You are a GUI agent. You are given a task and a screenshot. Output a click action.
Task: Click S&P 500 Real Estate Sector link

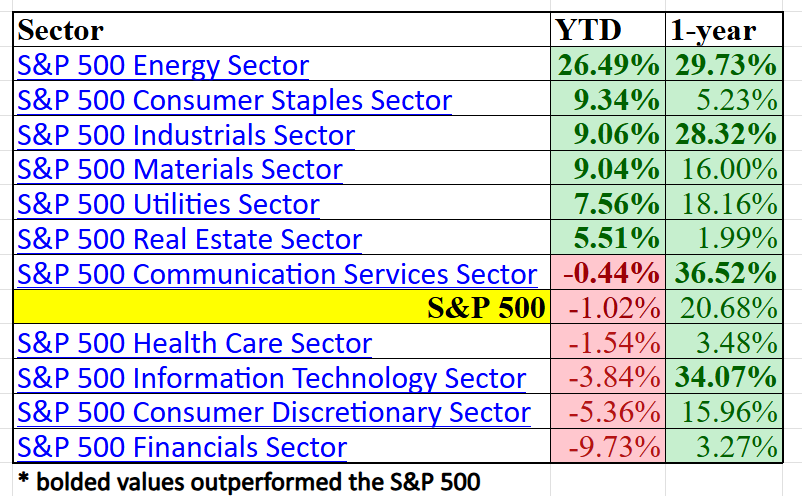click(190, 239)
